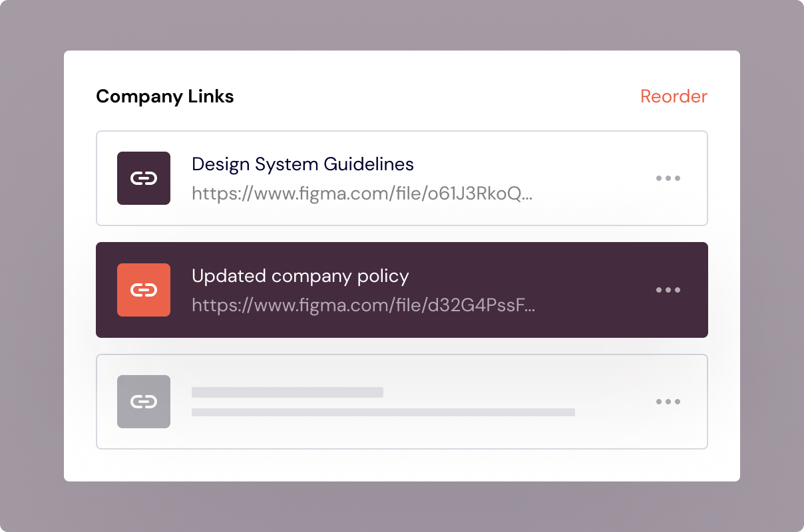The height and width of the screenshot is (532, 804).
Task: Click the long placeholder URL bar
Action: (383, 412)
